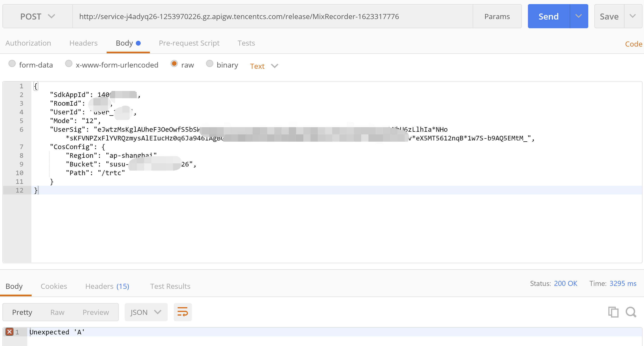Open the Send button dropdown arrow

click(579, 16)
